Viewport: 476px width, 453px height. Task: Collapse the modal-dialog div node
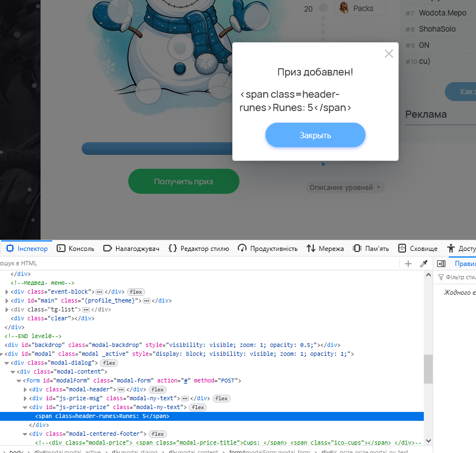(x=7, y=363)
